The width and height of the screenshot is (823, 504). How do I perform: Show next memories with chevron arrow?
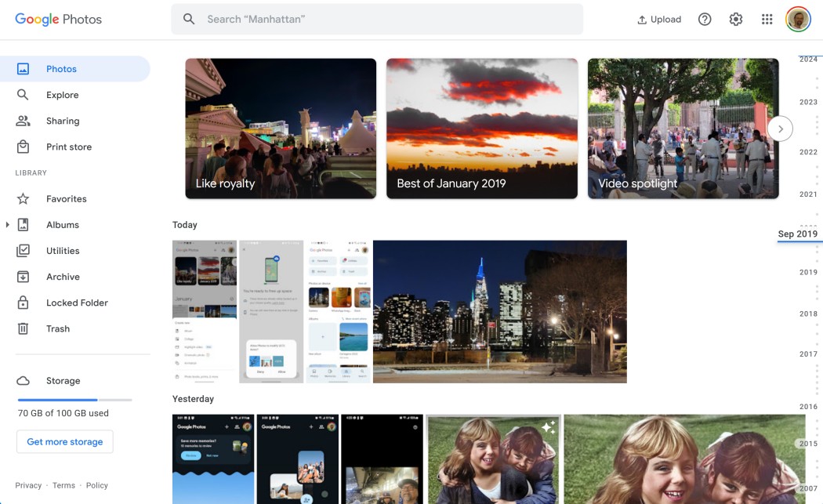click(x=781, y=129)
